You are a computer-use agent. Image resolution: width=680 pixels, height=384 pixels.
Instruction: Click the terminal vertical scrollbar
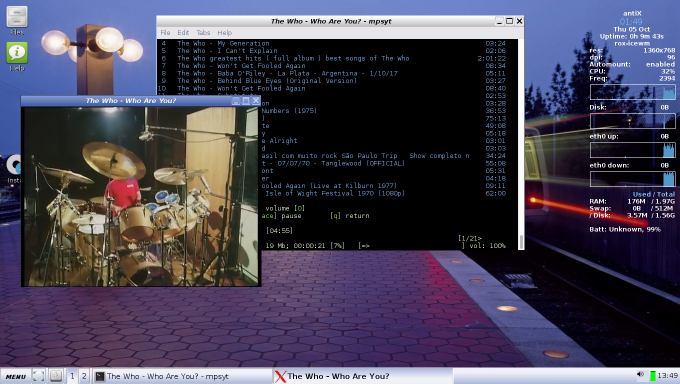coord(521,144)
